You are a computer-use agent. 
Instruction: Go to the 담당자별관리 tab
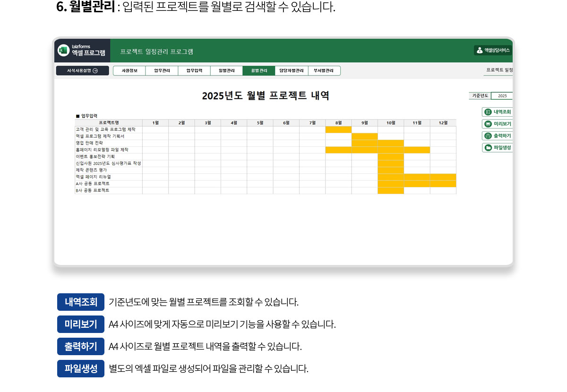(292, 71)
